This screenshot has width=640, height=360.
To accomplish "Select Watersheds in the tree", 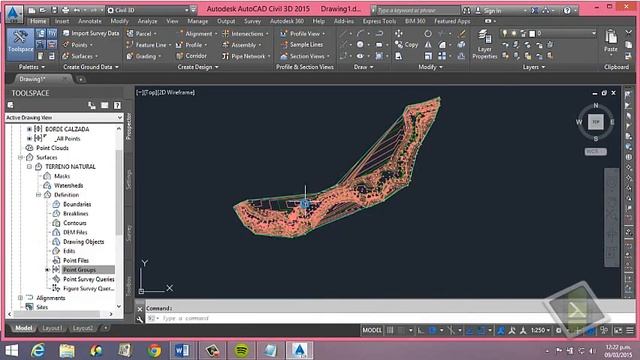I will 69,185.
